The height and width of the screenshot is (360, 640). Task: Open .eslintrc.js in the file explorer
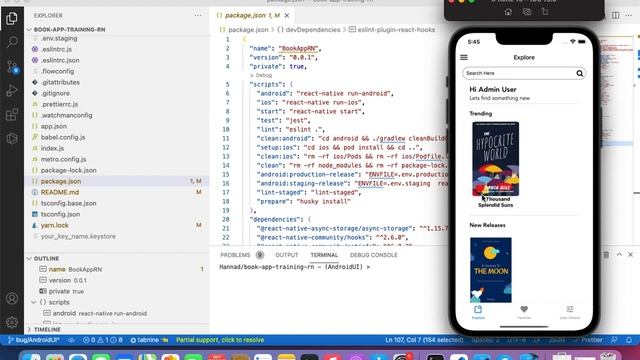point(56,49)
